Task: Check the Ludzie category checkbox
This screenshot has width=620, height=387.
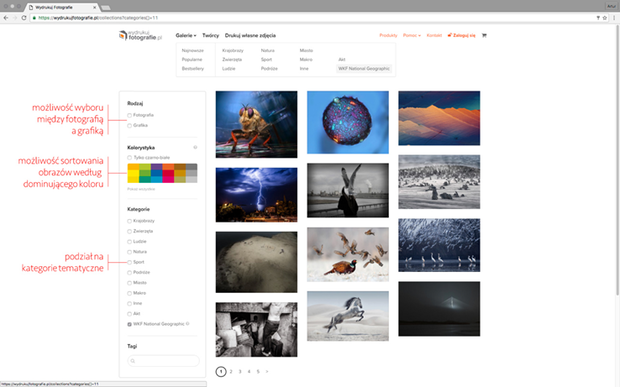Action: pyautogui.click(x=129, y=242)
